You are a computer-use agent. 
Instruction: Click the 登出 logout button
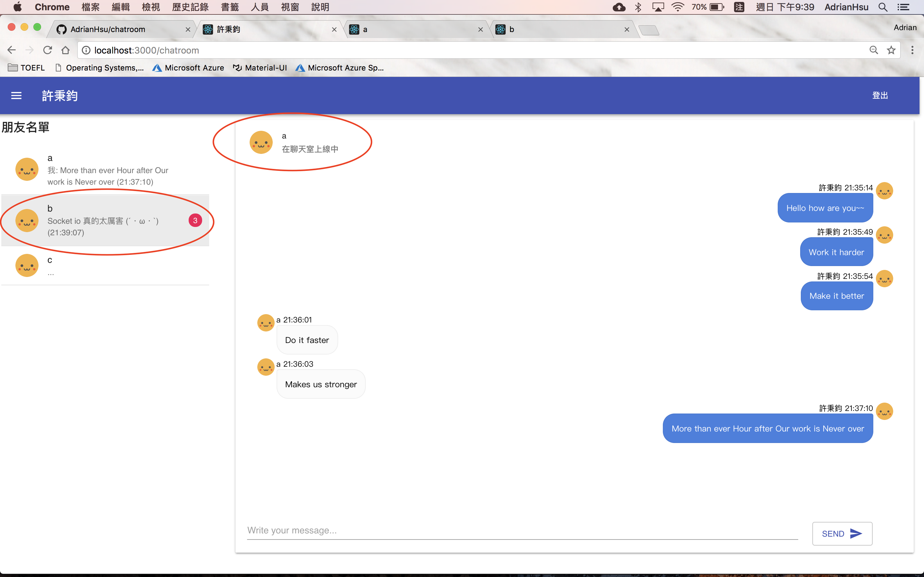880,96
